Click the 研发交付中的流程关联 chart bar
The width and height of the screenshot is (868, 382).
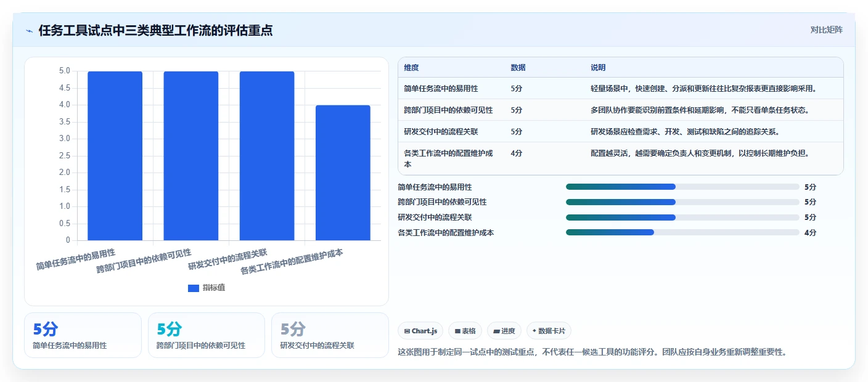(267, 156)
